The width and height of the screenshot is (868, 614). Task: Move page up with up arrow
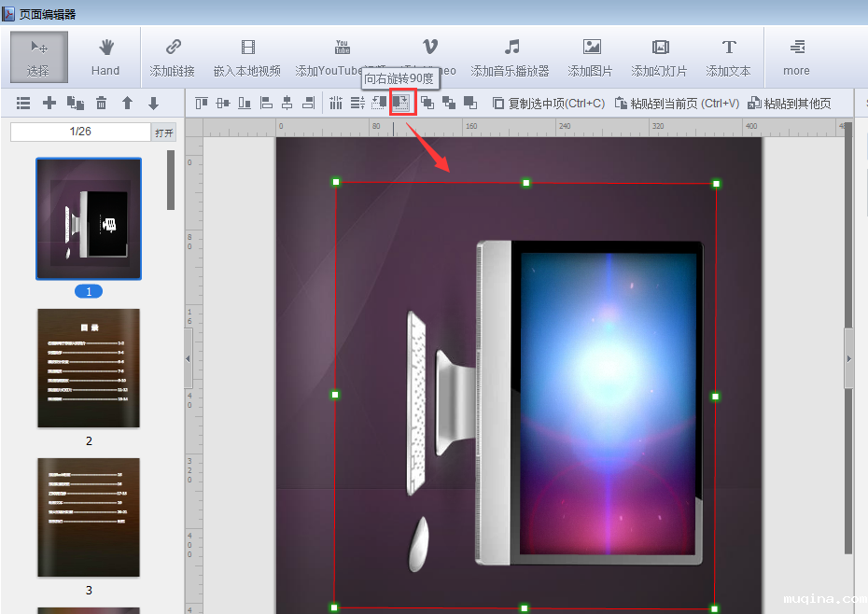[x=127, y=104]
